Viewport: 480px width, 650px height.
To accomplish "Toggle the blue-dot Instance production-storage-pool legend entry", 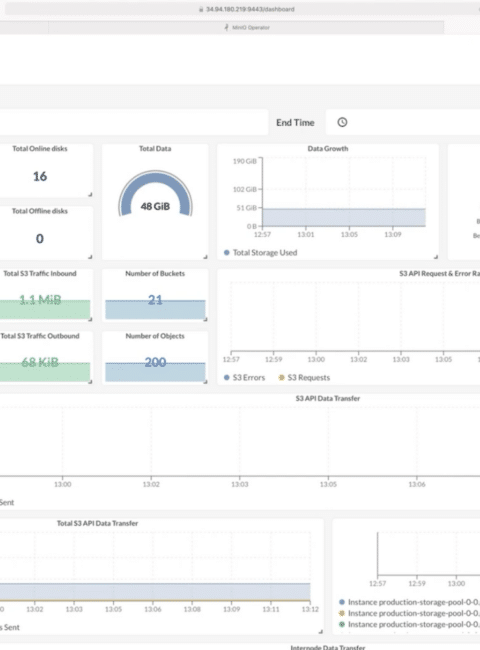I will (410, 602).
